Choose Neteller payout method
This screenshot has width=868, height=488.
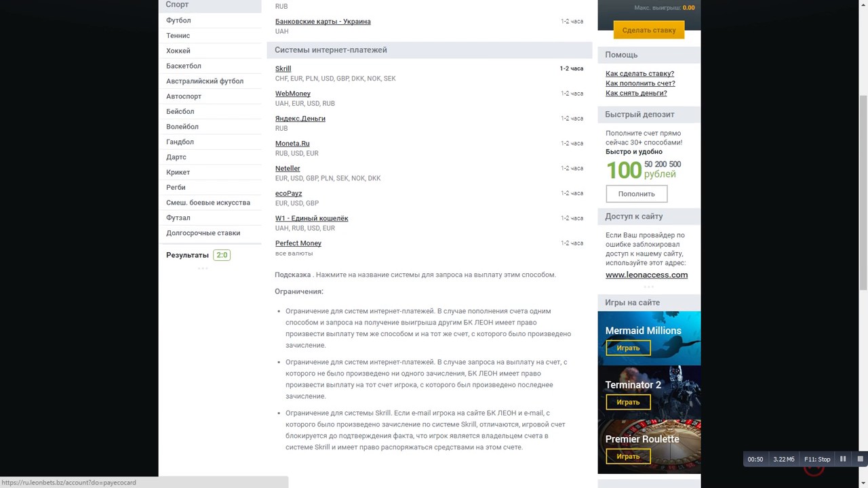(x=288, y=168)
